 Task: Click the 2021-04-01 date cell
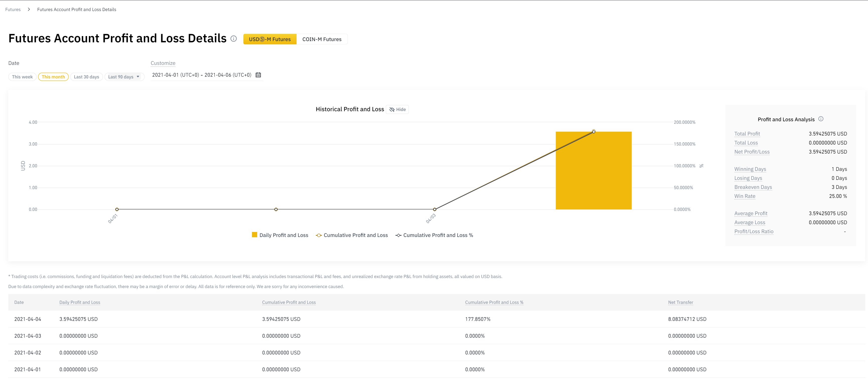pyautogui.click(x=28, y=369)
